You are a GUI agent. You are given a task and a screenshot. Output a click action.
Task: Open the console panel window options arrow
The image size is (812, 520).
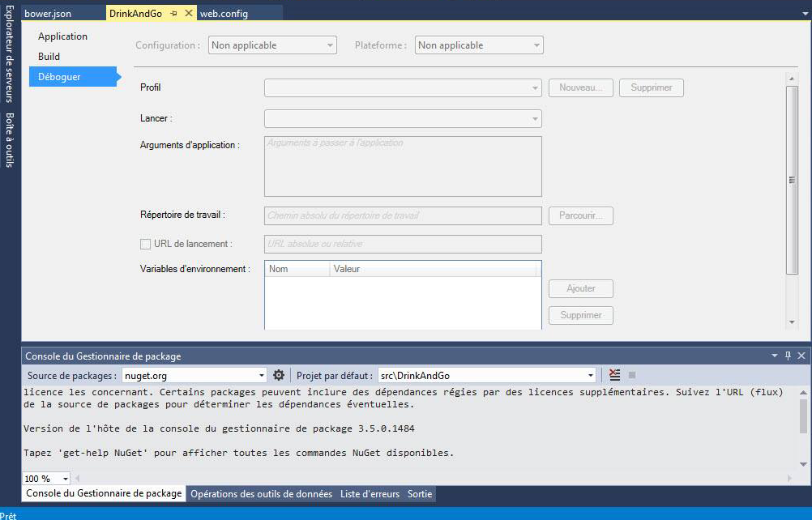tap(775, 356)
